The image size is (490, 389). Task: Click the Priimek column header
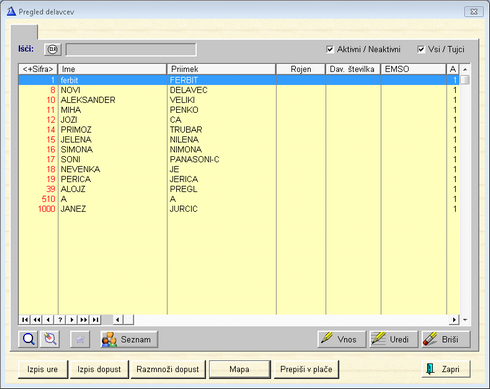tap(221, 69)
